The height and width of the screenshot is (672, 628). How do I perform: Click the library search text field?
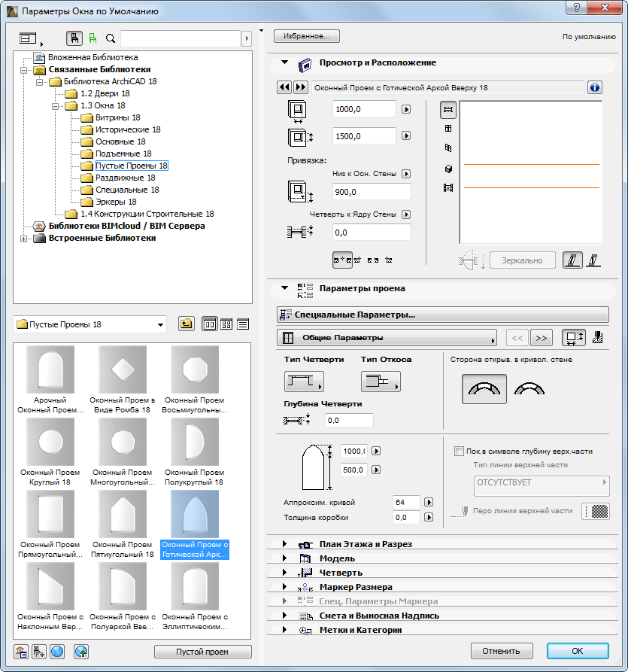click(x=181, y=38)
